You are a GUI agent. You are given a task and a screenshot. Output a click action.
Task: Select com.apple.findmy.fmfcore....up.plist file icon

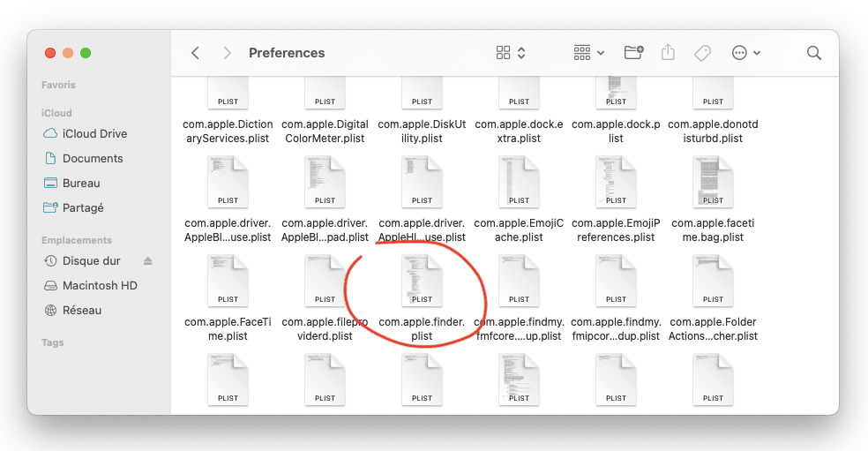pyautogui.click(x=519, y=281)
